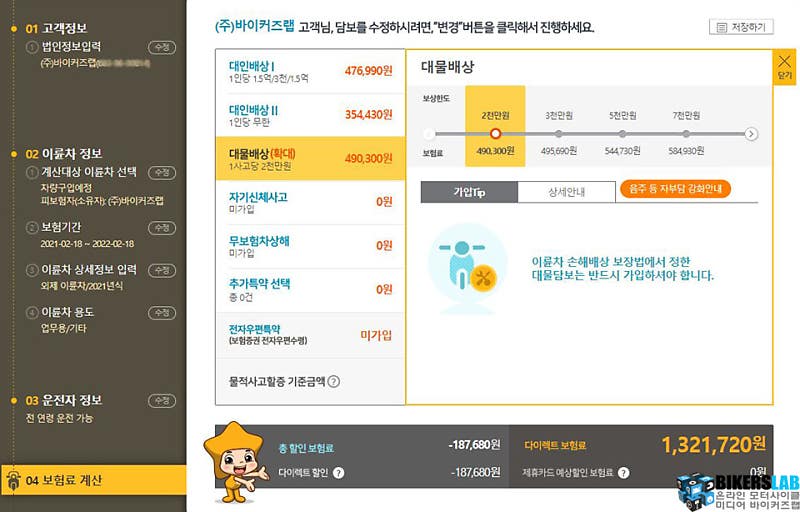Click the scooter icon beside 04 보험료 계산

pos(14,481)
